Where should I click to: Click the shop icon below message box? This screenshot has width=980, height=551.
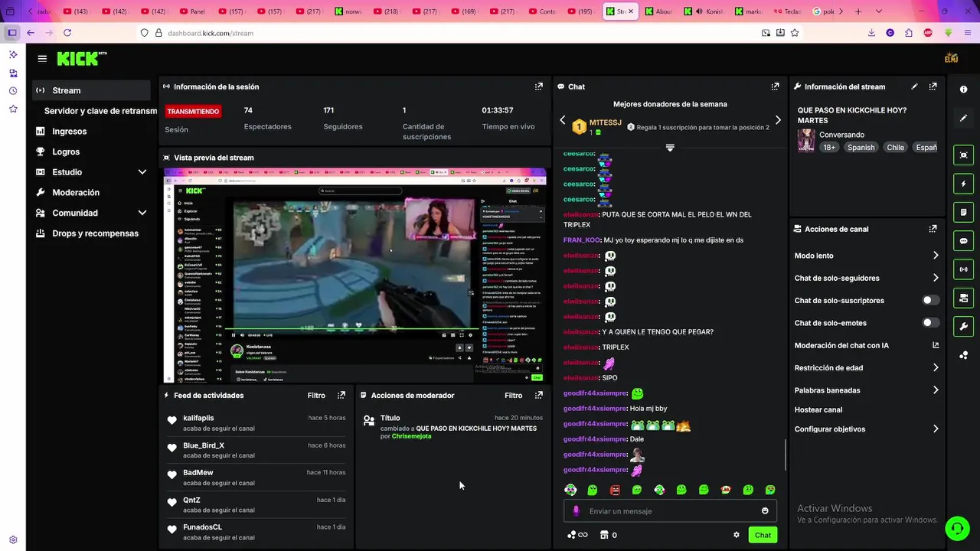point(603,535)
